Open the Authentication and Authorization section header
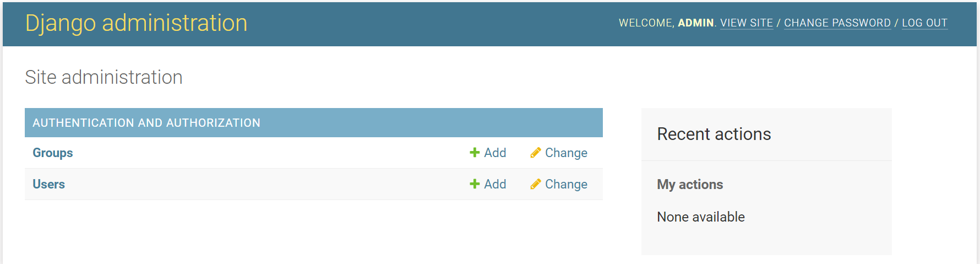The image size is (980, 264). (146, 123)
